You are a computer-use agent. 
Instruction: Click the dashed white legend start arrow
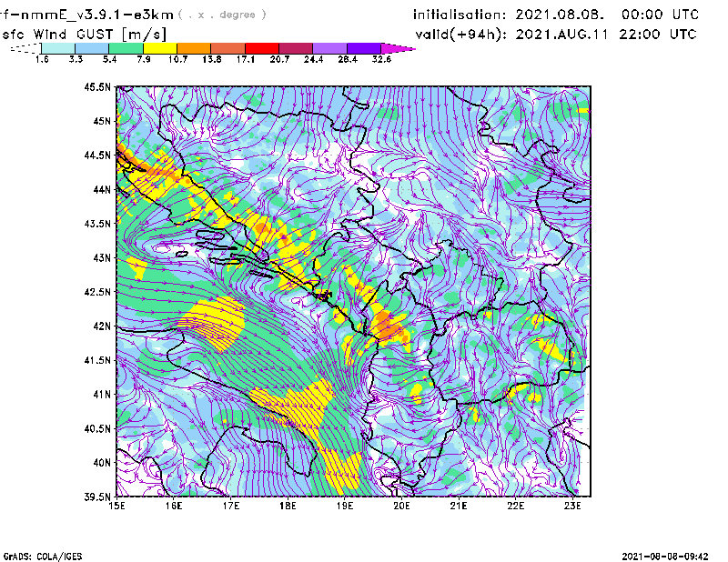(25, 48)
